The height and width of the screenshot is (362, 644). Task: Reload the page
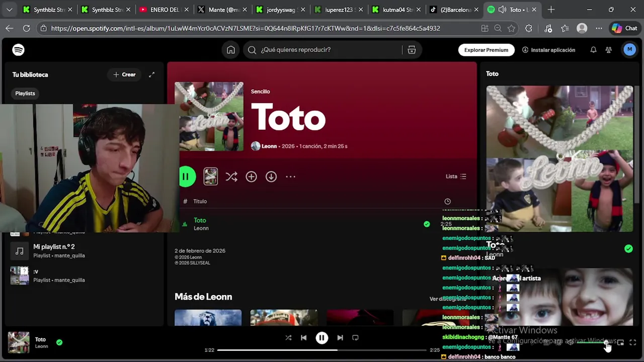click(x=26, y=28)
